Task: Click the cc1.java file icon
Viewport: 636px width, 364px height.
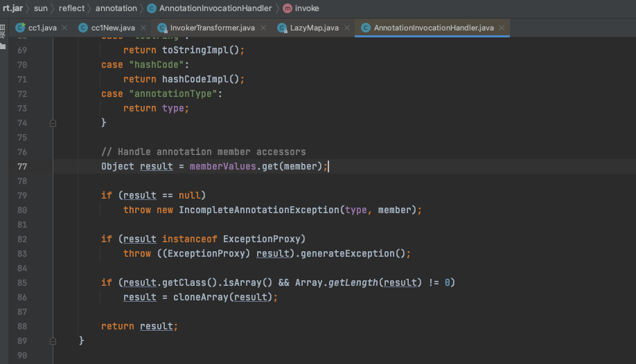Action: click(x=20, y=28)
